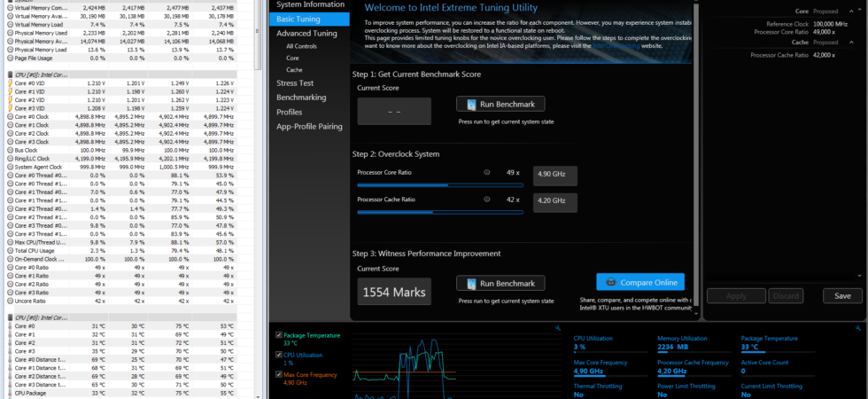Click the Thermal Throttling monitor tile

[610, 390]
